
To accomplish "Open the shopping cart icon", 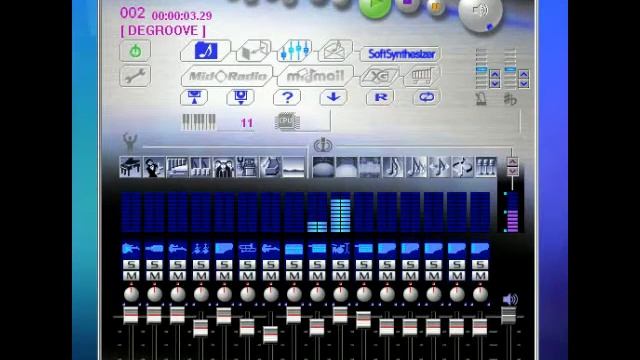I will pyautogui.click(x=421, y=76).
